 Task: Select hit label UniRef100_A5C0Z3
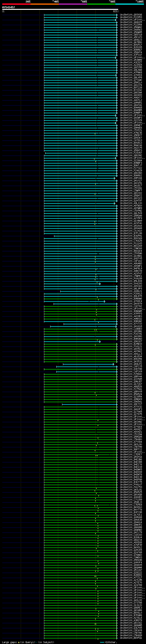click(x=131, y=37)
